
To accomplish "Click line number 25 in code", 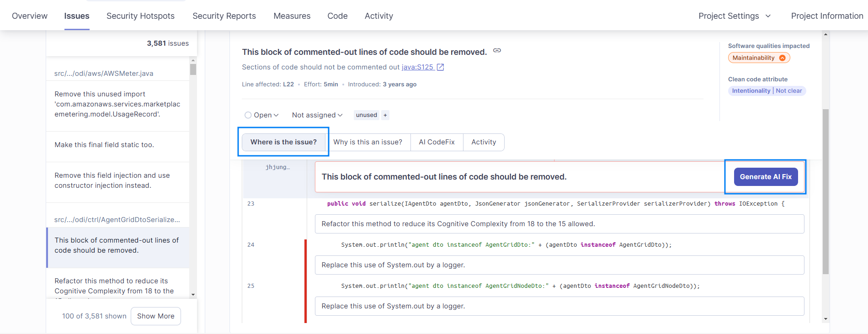I will click(x=251, y=286).
